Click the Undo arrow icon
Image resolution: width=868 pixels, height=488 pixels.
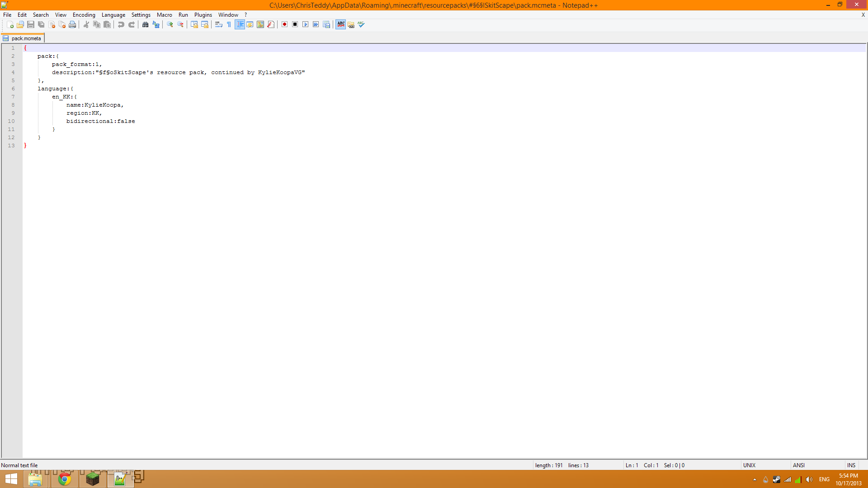tap(121, 24)
